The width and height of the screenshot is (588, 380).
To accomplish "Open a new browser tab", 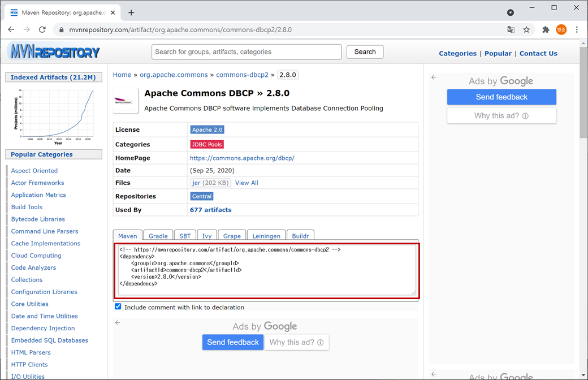I will pos(131,13).
